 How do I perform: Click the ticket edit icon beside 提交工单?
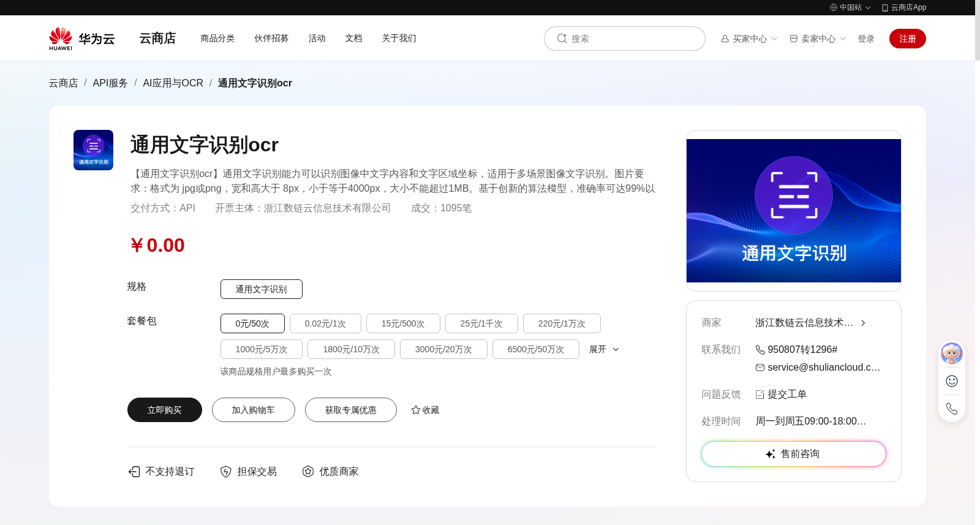[x=760, y=395]
